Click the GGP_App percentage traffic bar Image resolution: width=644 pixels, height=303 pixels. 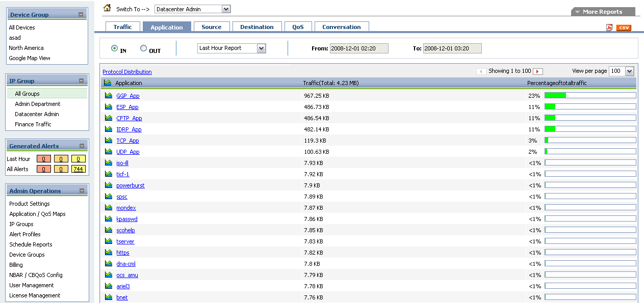coord(590,95)
